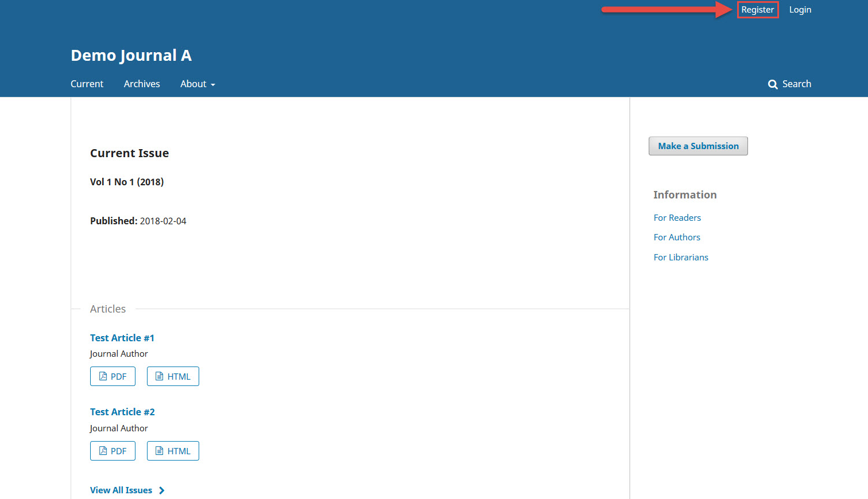Click the Search label in the navigation bar

796,84
